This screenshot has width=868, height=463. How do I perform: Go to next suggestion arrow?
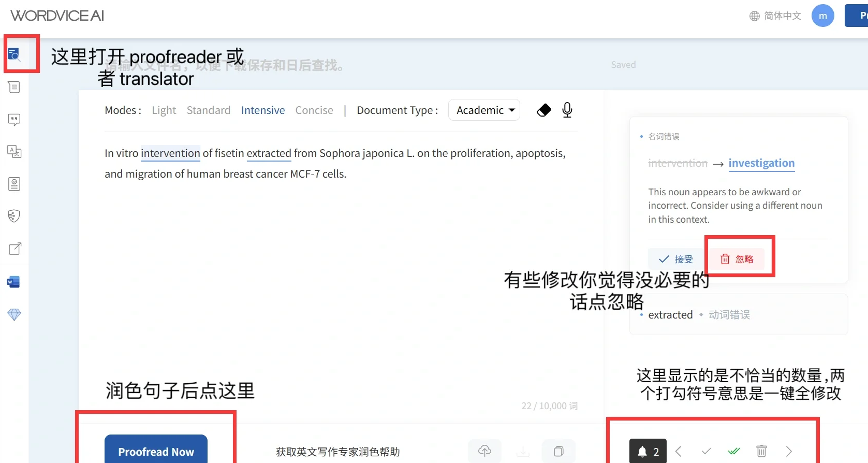pos(789,451)
